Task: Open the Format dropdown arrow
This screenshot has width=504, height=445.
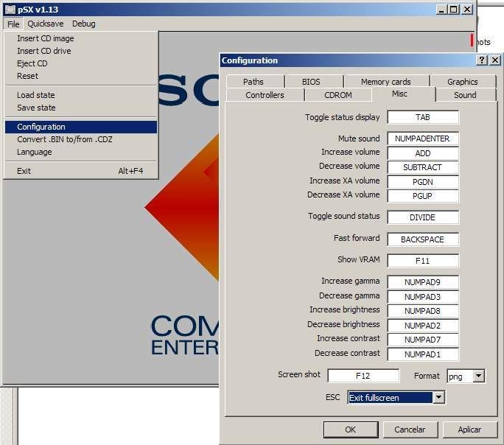Action: 479,376
